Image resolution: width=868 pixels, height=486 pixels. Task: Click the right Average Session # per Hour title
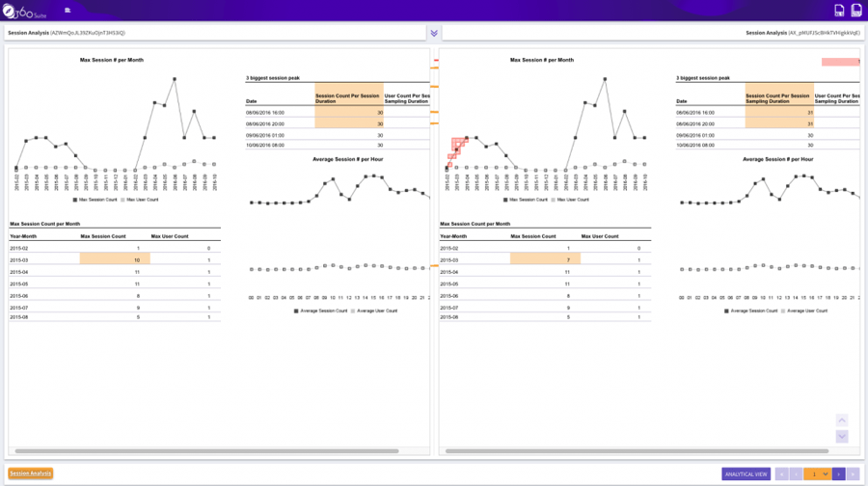tap(777, 159)
